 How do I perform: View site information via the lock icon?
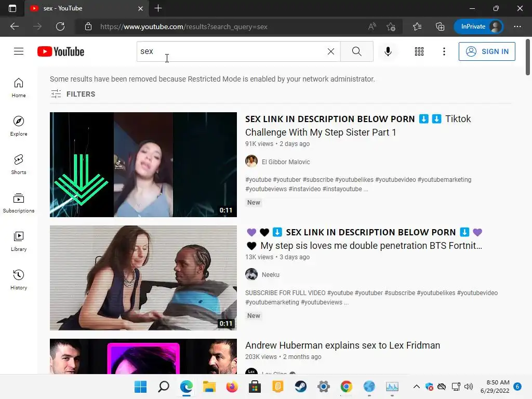[88, 26]
